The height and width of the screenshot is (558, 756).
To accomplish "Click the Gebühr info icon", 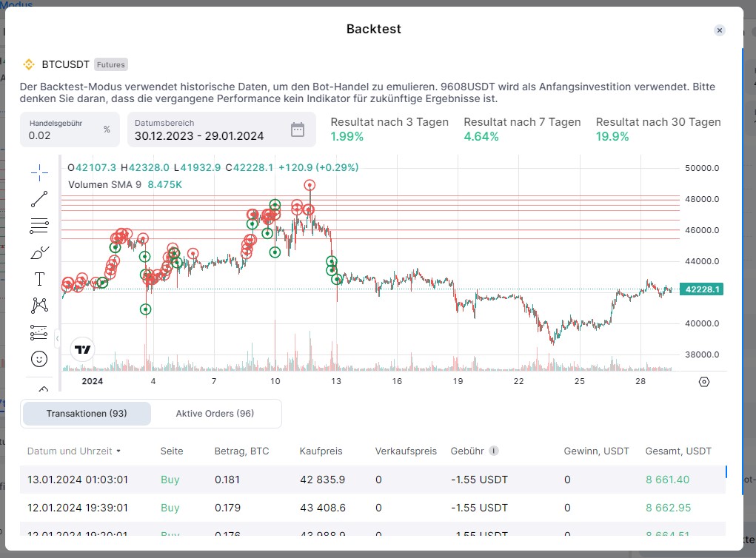I will [x=494, y=451].
